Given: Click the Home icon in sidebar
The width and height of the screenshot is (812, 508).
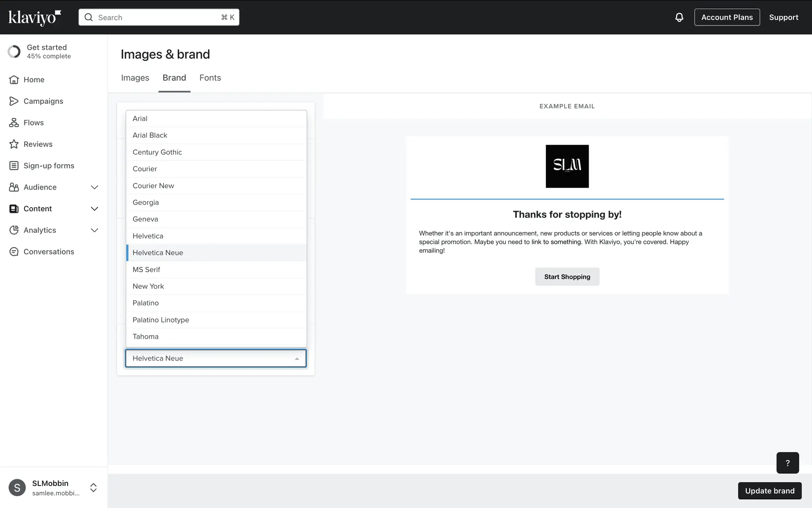Looking at the screenshot, I should 14,80.
